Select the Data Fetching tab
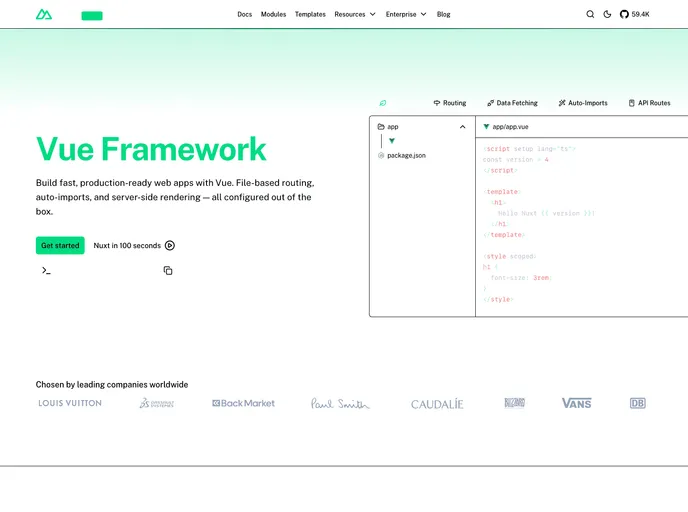Image resolution: width=688 pixels, height=512 pixels. 512,103
